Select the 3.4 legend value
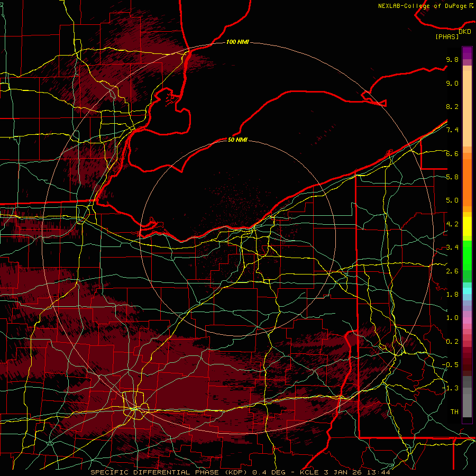476x476 pixels. pos(452,248)
